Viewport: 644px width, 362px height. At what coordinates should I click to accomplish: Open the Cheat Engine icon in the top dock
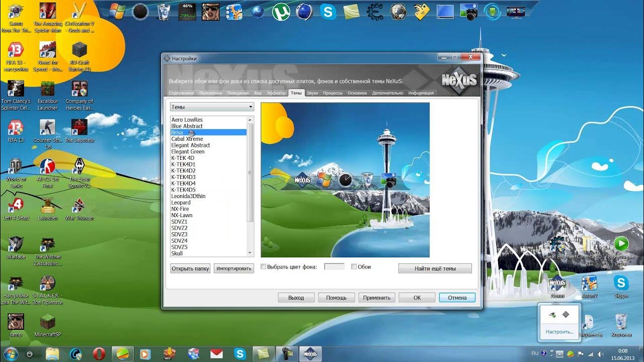point(375,12)
